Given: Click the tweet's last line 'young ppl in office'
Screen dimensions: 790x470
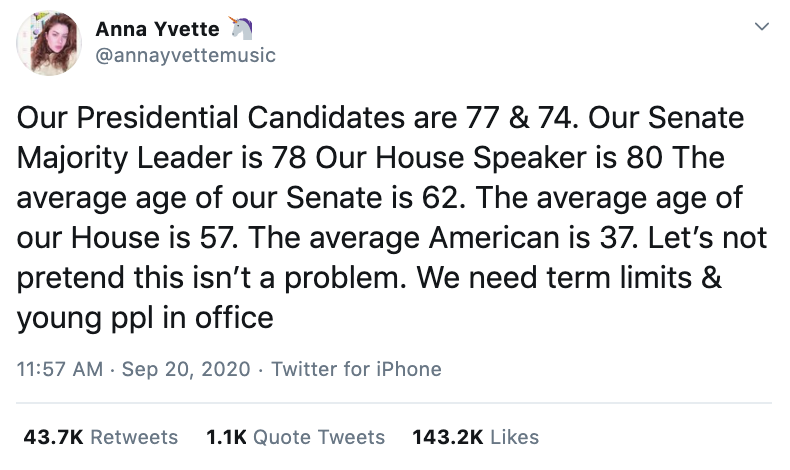Looking at the screenshot, I should click(145, 318).
